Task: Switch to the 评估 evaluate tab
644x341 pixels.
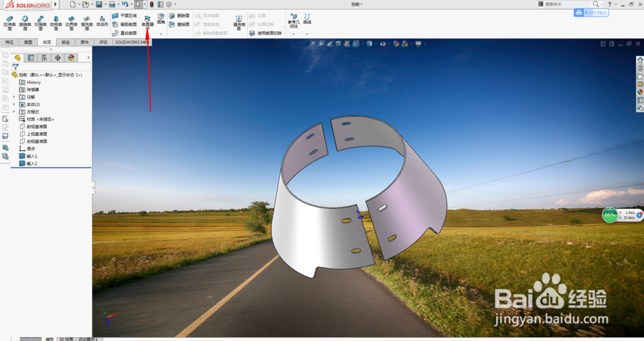Action: coord(103,42)
